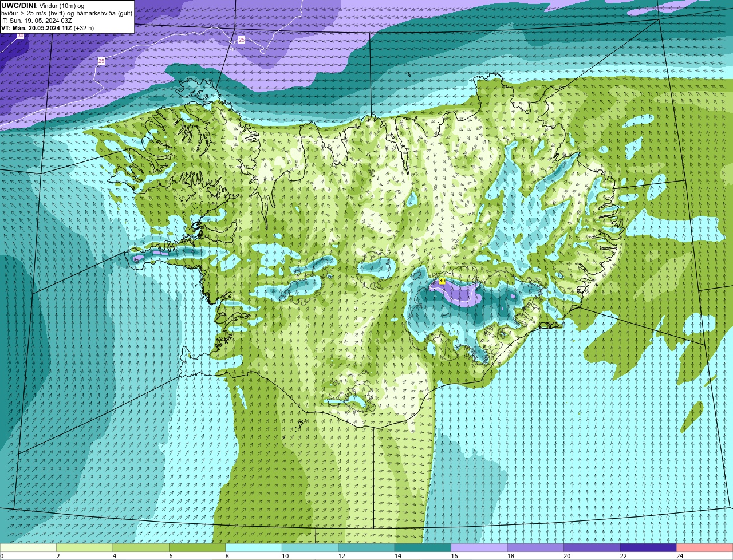This screenshot has height=560, width=733.
Task: Click the legend tick label '2'
Action: (58, 556)
